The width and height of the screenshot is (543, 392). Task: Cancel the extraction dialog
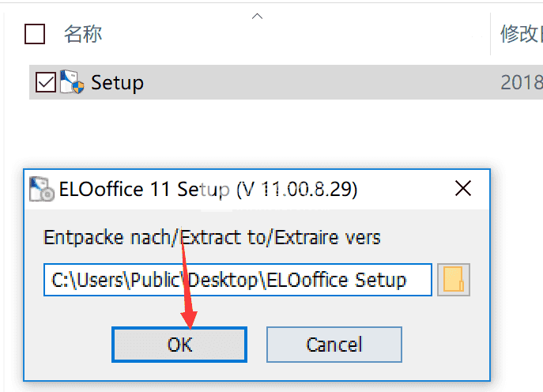point(334,345)
